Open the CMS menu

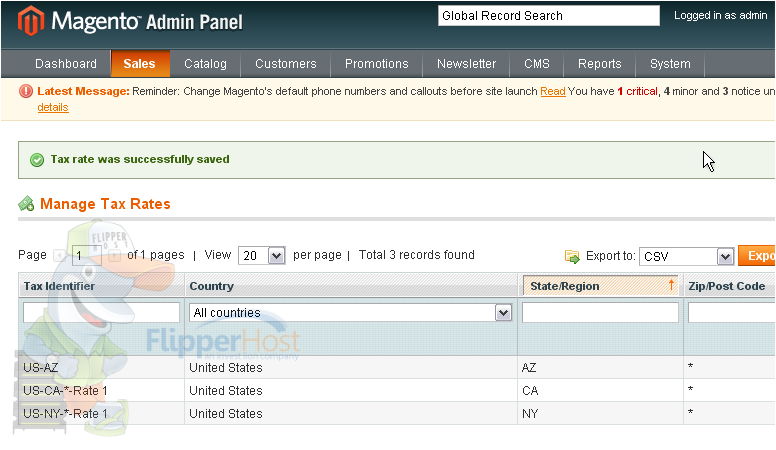[x=537, y=64]
